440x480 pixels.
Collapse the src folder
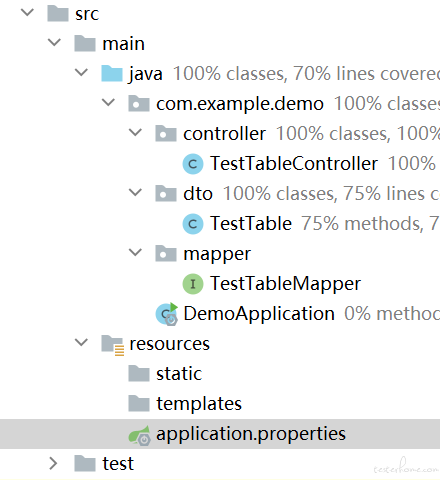tap(27, 13)
